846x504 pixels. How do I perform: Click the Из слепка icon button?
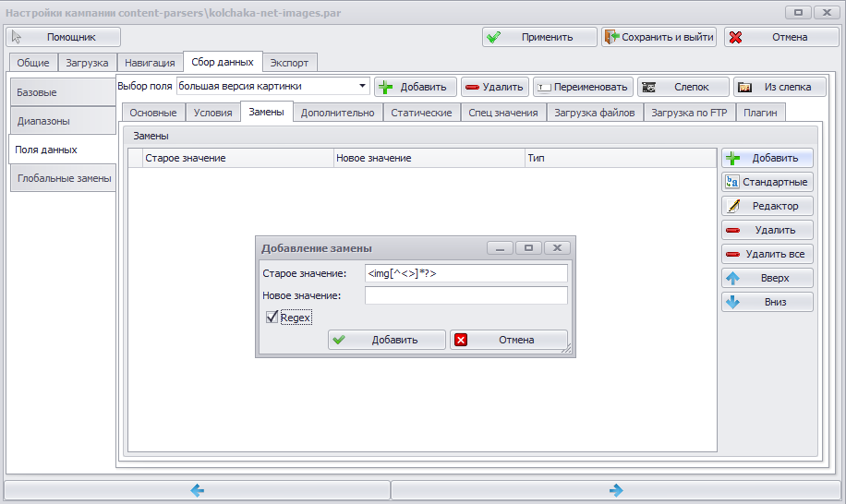pos(780,87)
